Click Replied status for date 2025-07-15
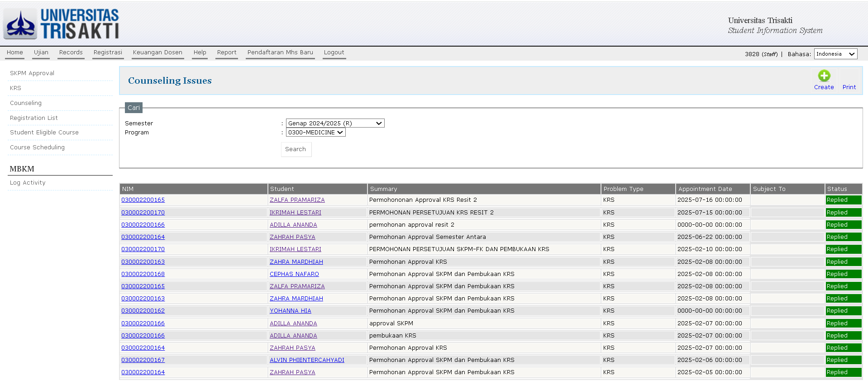This screenshot has height=385, width=868. pyautogui.click(x=844, y=213)
